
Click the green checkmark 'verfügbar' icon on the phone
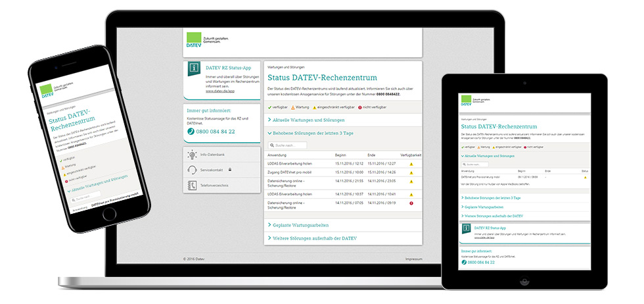click(60, 160)
